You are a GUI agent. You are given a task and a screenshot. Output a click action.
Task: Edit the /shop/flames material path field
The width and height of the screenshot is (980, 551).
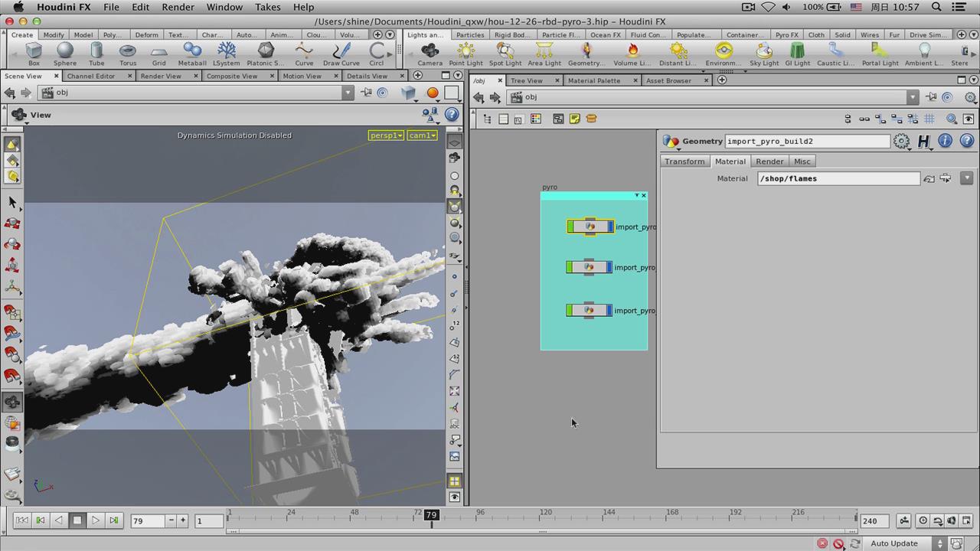[838, 178]
